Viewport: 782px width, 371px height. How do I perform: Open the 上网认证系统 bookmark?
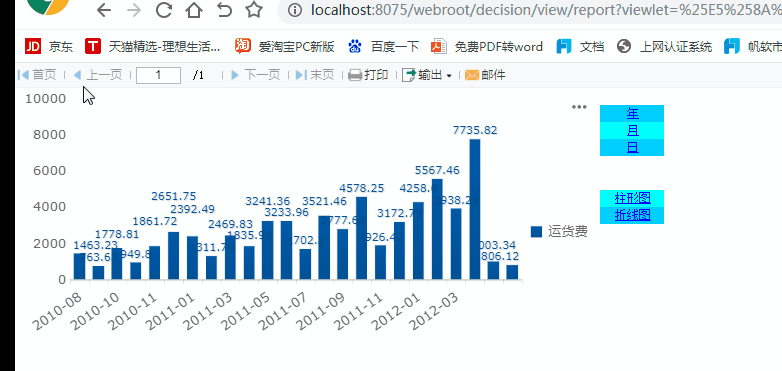(664, 47)
